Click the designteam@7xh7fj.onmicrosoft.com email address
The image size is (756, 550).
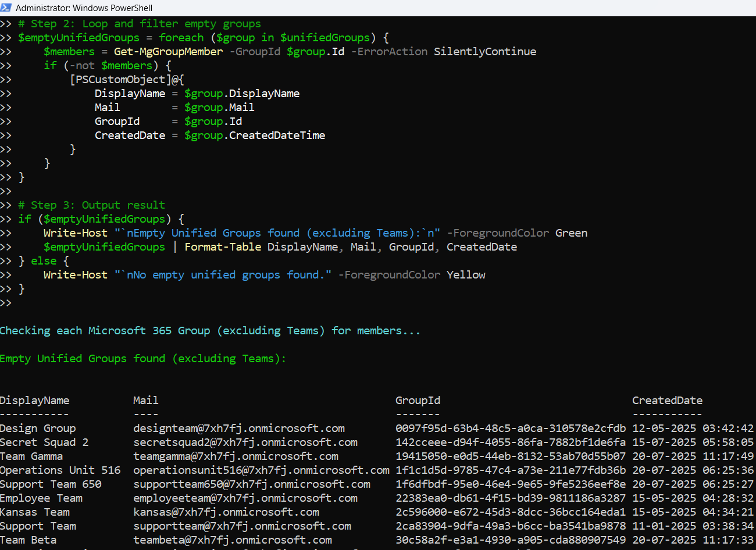point(239,428)
